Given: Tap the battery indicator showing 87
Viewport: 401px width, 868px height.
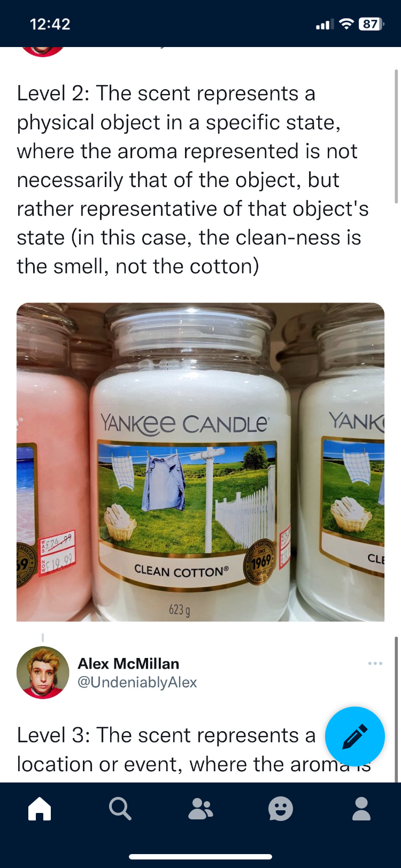Looking at the screenshot, I should tap(371, 24).
